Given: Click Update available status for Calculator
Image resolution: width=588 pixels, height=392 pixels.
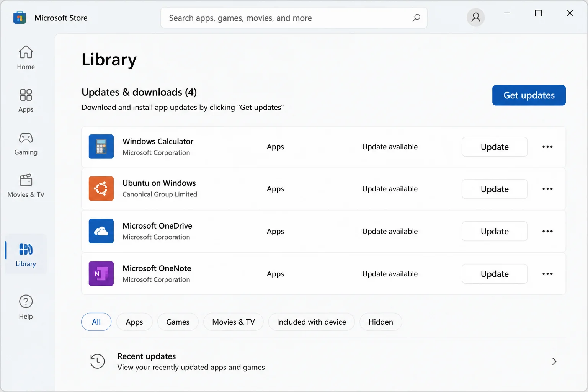Looking at the screenshot, I should pos(390,147).
